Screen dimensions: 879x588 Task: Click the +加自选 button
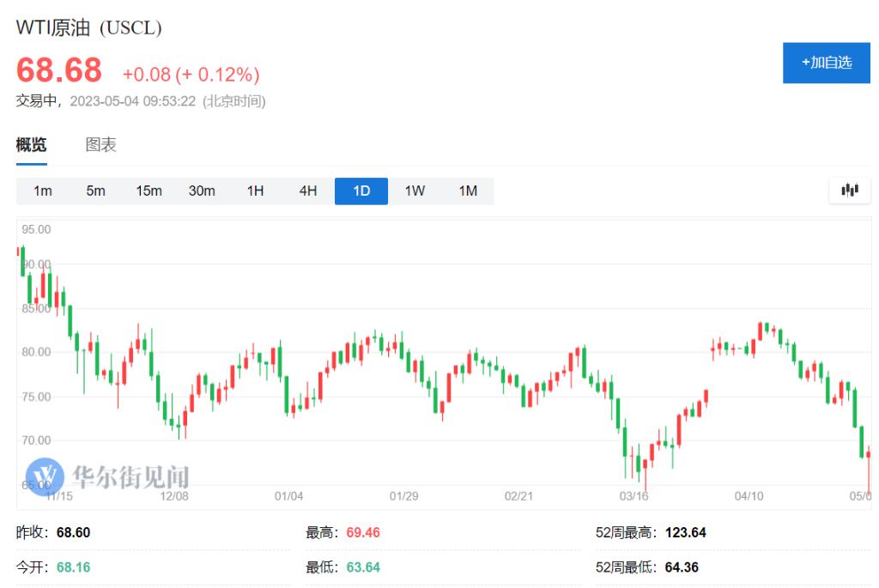pyautogui.click(x=826, y=63)
